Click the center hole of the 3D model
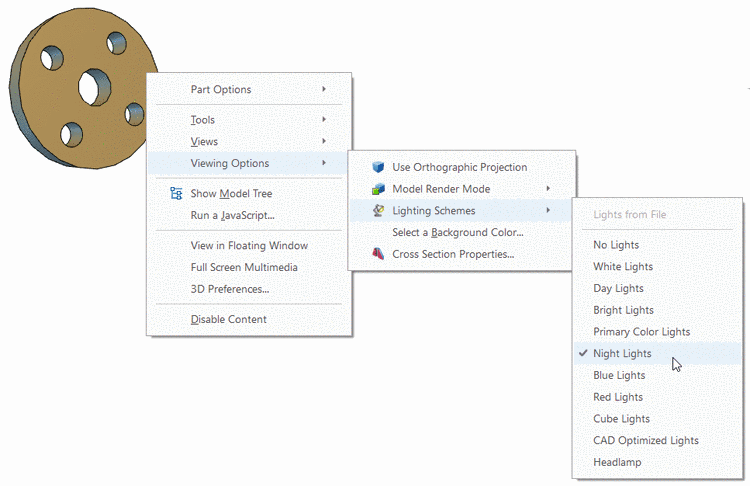This screenshot has width=750, height=486. point(94,87)
